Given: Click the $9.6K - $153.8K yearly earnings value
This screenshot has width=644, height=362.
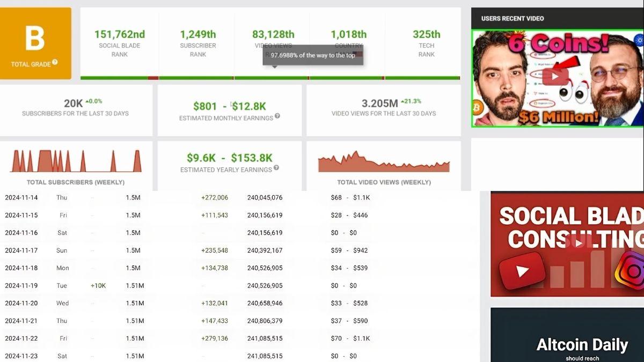Looking at the screenshot, I should point(230,158).
